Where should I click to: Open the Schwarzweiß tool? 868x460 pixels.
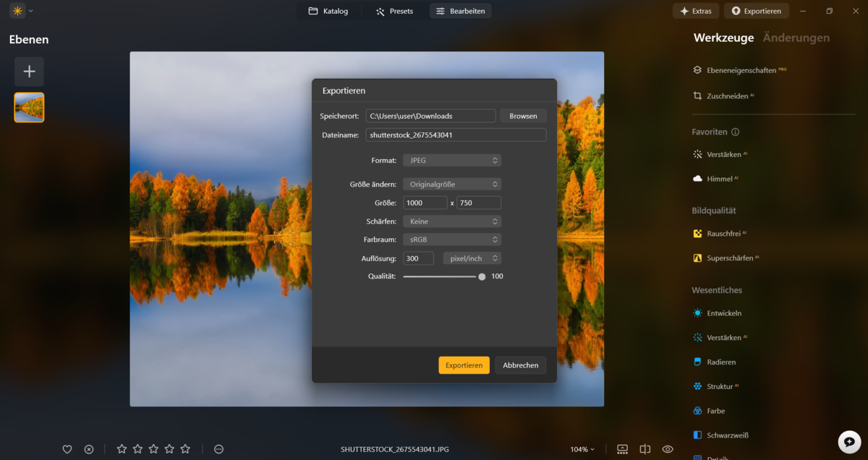coord(720,435)
